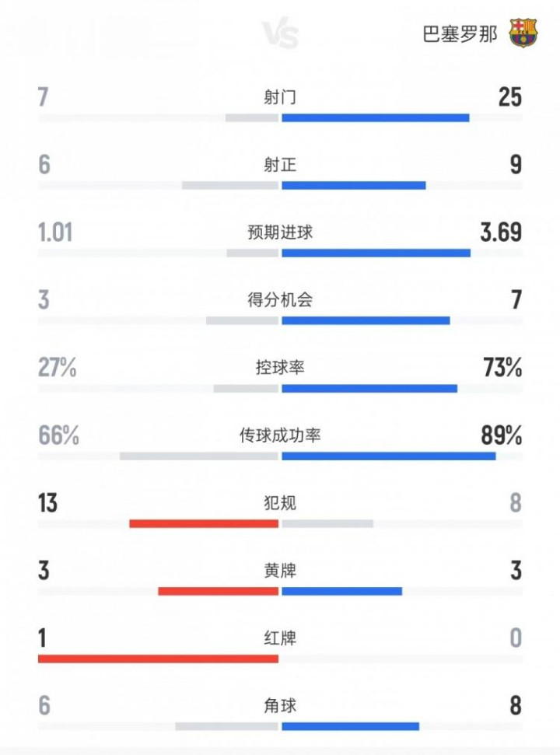Click the 73% possession value
The height and width of the screenshot is (755, 560).
(502, 368)
